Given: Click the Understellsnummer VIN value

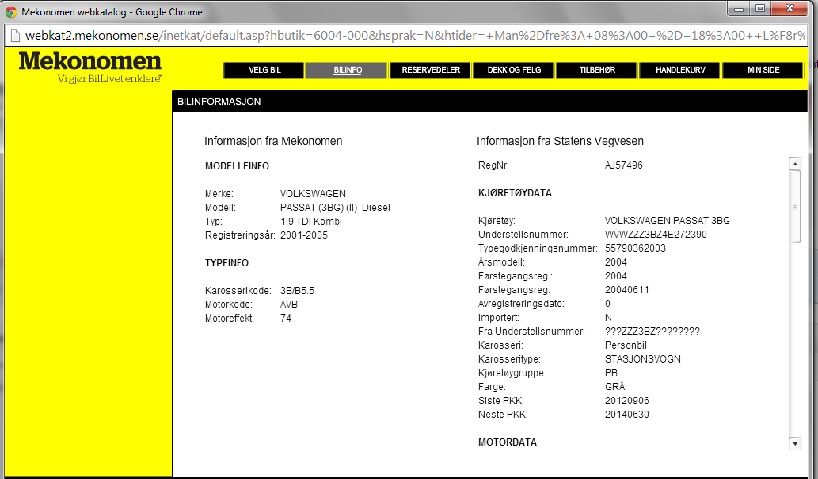Looking at the screenshot, I should (656, 232).
